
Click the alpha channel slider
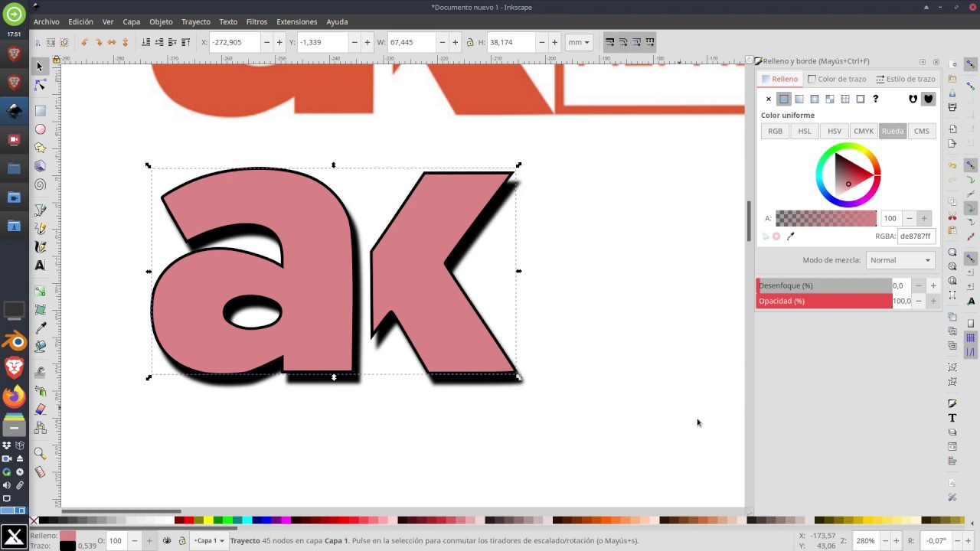826,219
